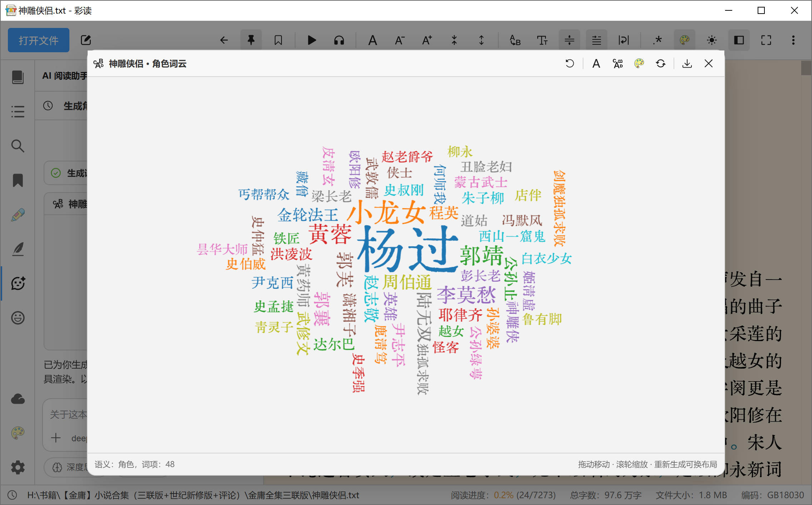The width and height of the screenshot is (812, 505).
Task: Open AI assistant sidebar icon
Action: 18,283
